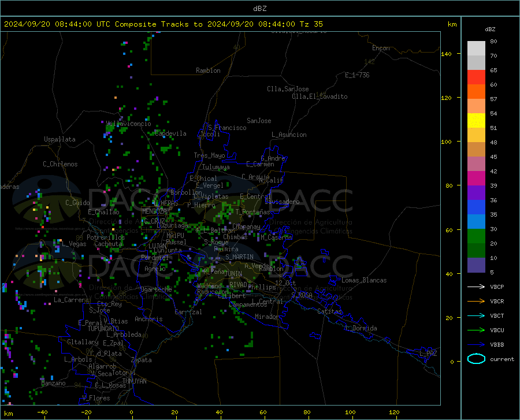Click the orange VBCR arrow in legend

click(476, 302)
